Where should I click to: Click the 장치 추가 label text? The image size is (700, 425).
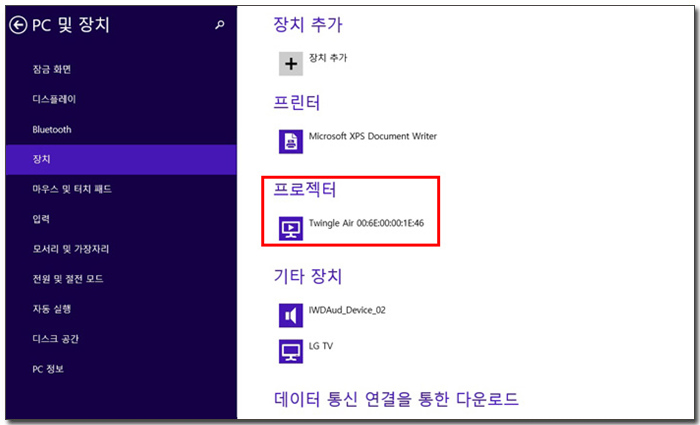click(330, 58)
